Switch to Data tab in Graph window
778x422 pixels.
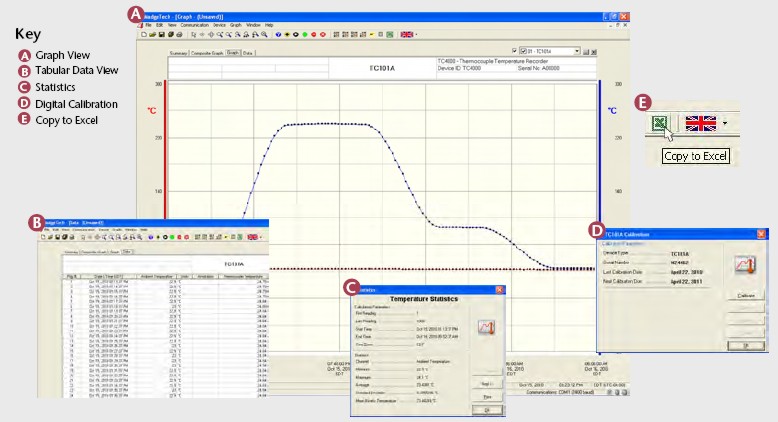click(248, 53)
